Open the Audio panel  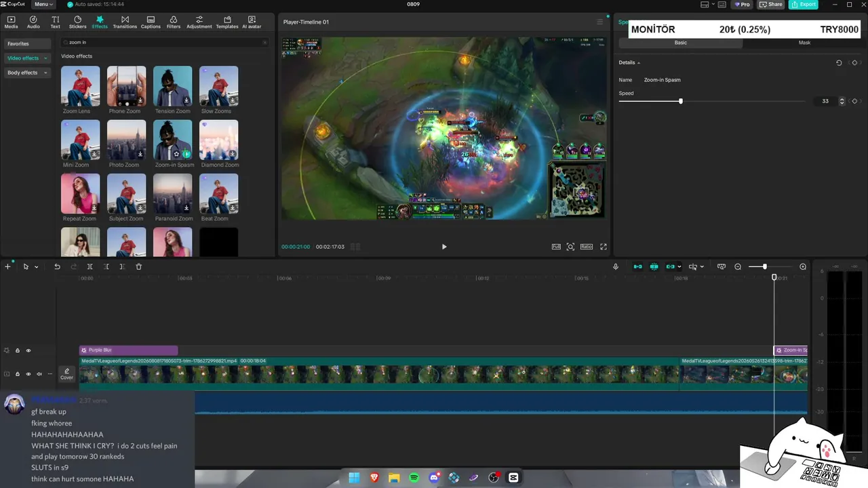33,22
